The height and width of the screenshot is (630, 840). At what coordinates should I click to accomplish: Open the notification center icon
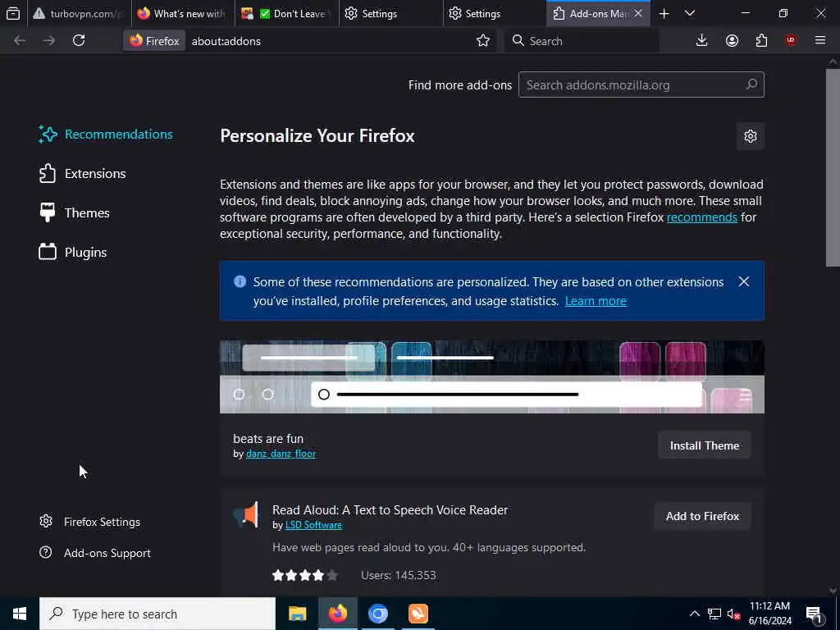point(814,614)
